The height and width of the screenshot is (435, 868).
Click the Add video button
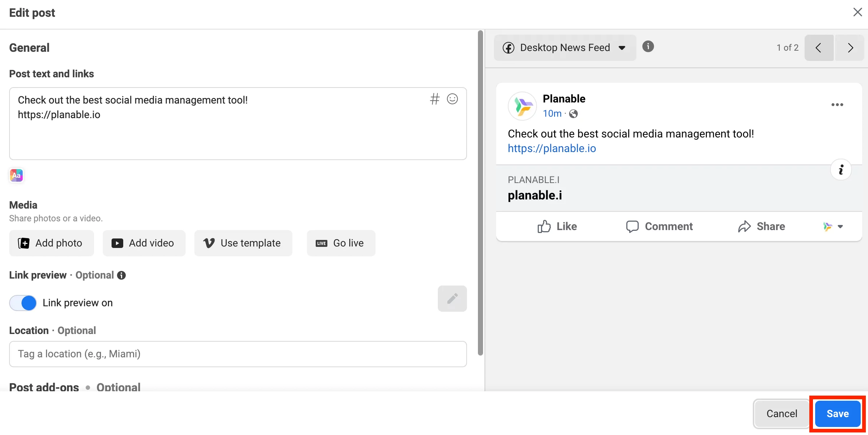[144, 243]
